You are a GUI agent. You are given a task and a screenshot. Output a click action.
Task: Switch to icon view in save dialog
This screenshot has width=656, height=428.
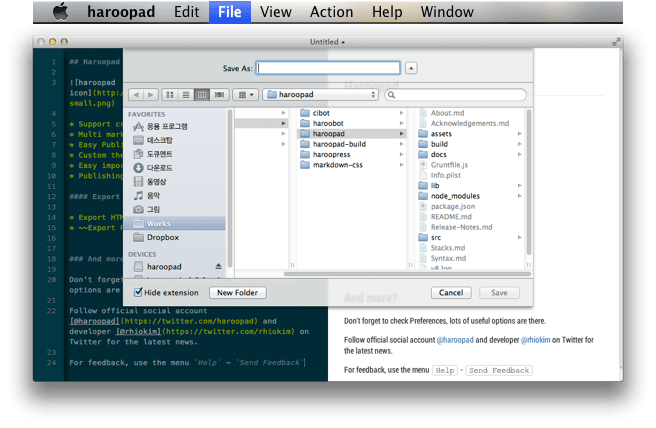pos(171,94)
